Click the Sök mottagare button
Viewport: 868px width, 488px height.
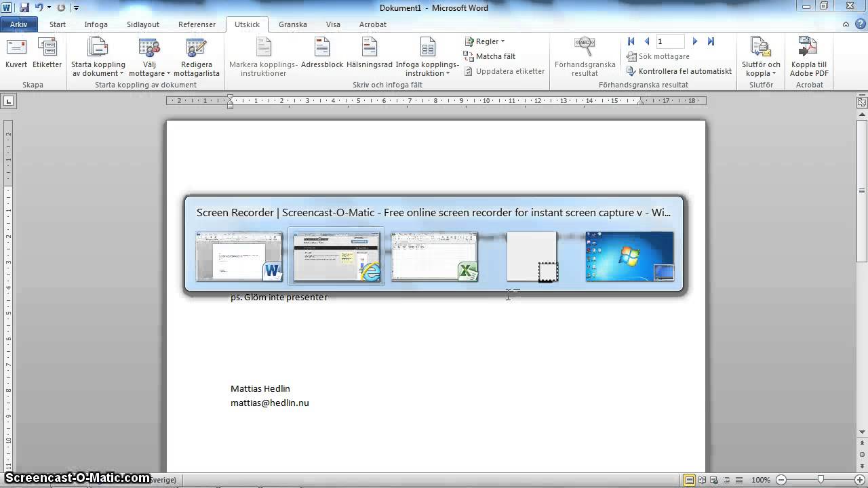(658, 56)
